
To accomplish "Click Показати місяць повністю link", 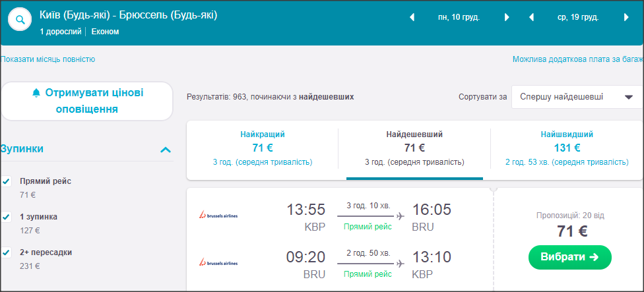I will [x=48, y=59].
